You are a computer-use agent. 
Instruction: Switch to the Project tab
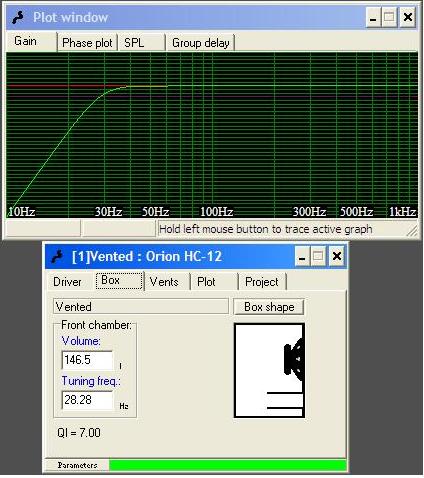pos(263,282)
